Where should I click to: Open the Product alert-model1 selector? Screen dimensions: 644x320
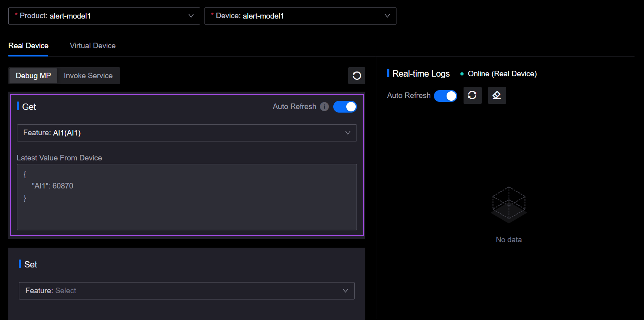104,16
